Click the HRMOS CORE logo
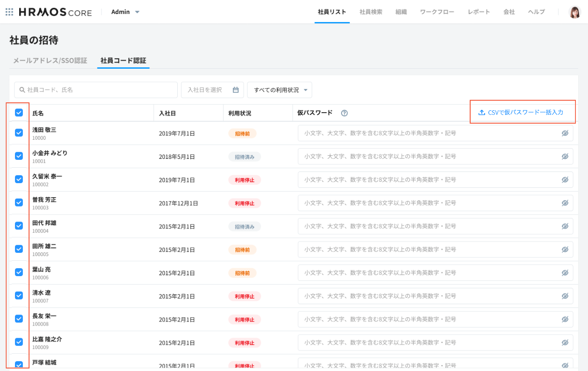The height and width of the screenshot is (371, 588). tap(55, 12)
